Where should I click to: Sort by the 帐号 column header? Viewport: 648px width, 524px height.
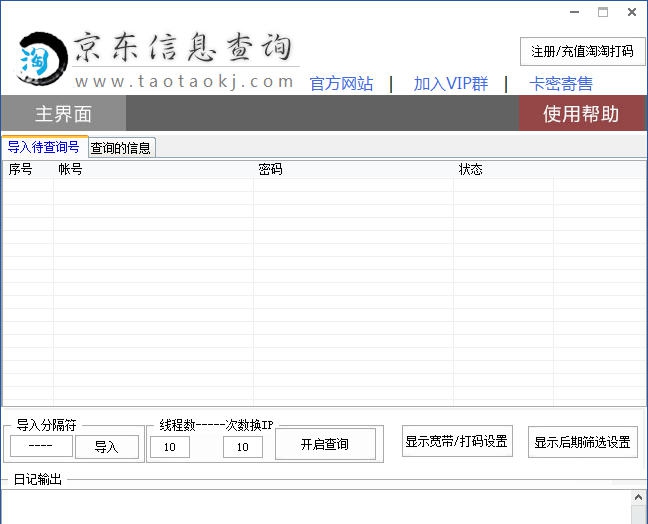coord(72,169)
